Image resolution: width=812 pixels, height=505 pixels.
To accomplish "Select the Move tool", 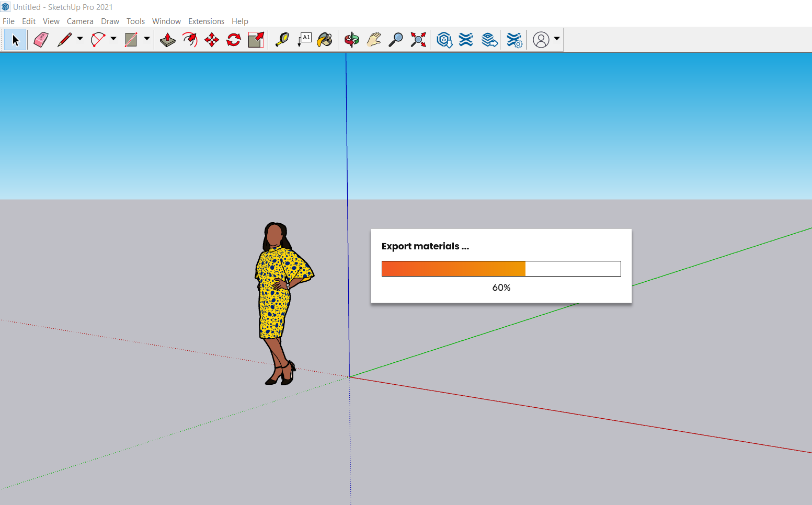I will tap(211, 39).
